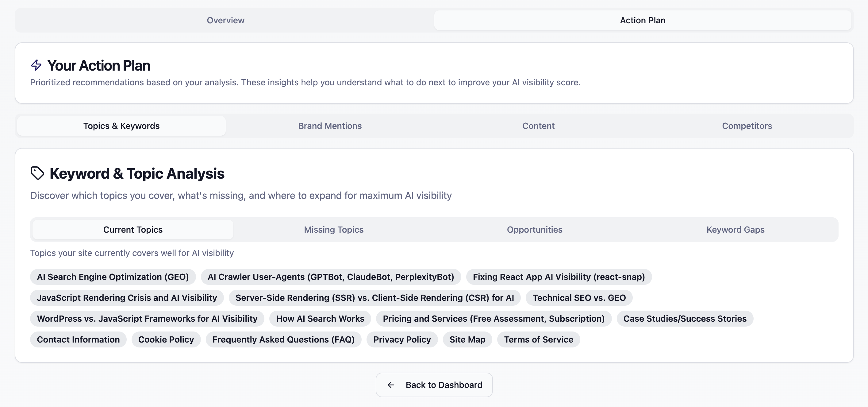868x407 pixels.
Task: Click the tag icon beside Keyword & Topic Analysis
Action: pyautogui.click(x=37, y=173)
